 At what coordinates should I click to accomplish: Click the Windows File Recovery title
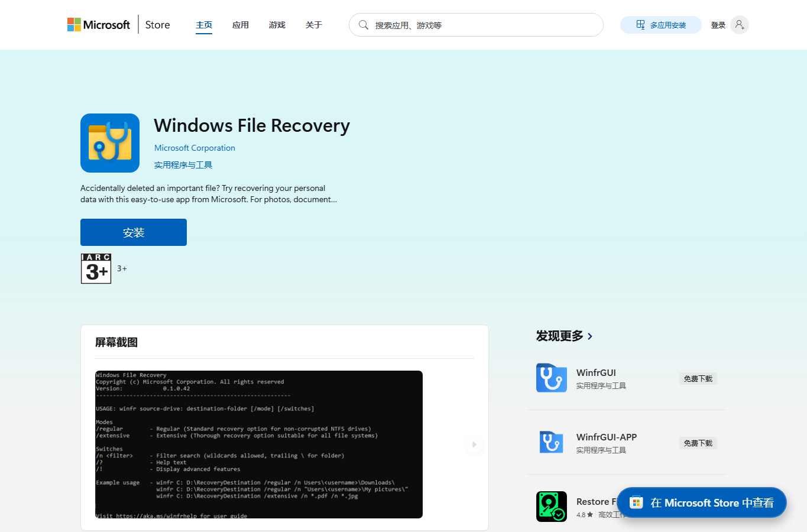(x=252, y=125)
